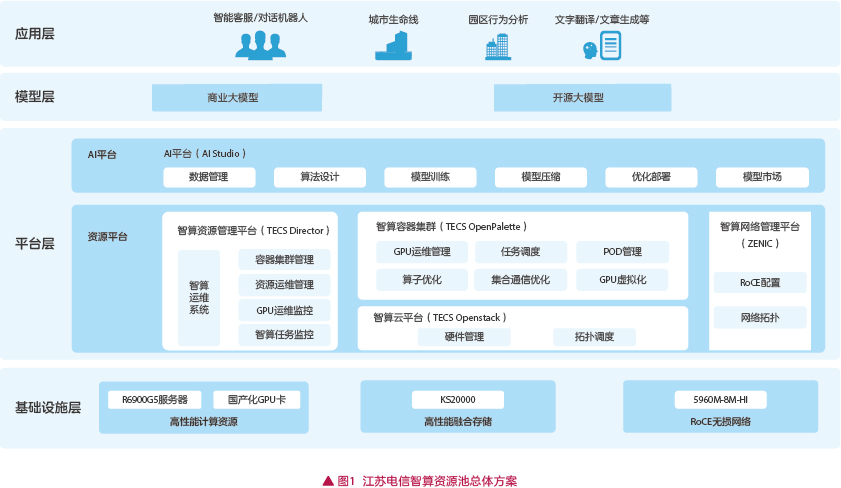Click the 资源平台 label
841x488 pixels.
[x=107, y=236]
